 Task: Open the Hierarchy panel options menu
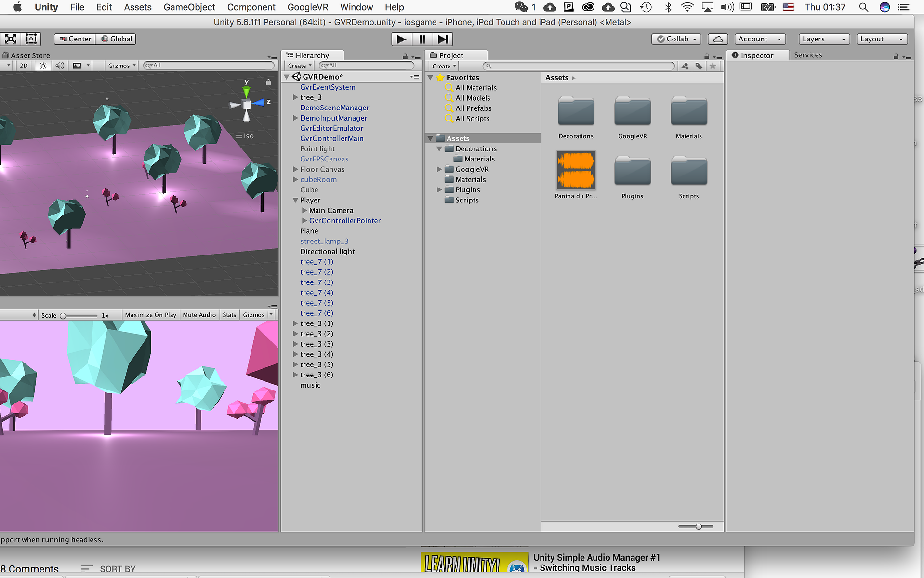point(417,57)
